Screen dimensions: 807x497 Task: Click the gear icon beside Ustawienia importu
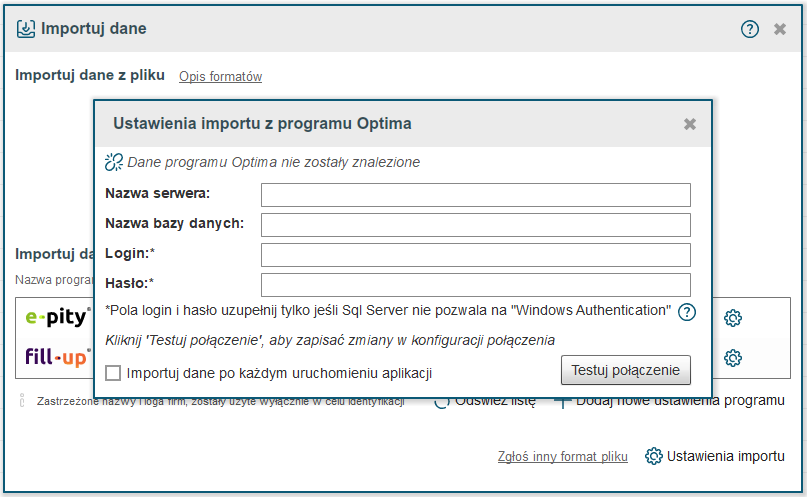[x=654, y=456]
